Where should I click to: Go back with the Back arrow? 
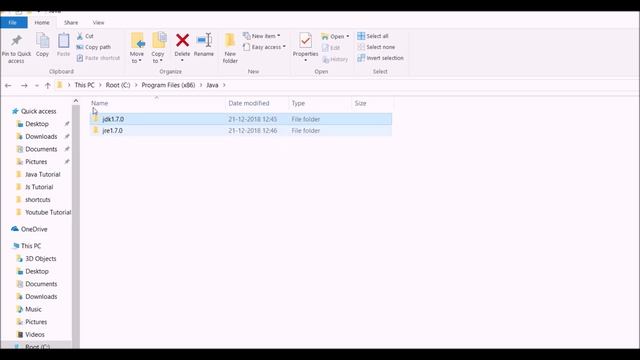pyautogui.click(x=8, y=85)
